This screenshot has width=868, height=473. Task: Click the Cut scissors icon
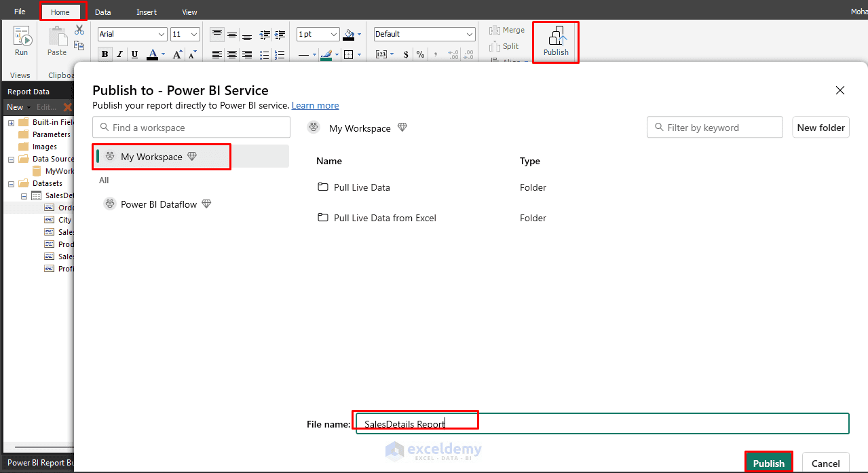click(x=79, y=30)
